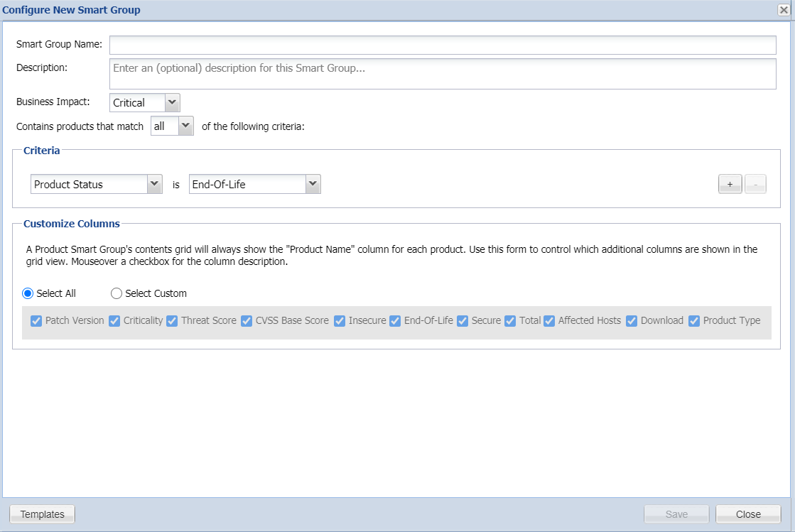Open the Product Status criteria dropdown

pos(154,185)
